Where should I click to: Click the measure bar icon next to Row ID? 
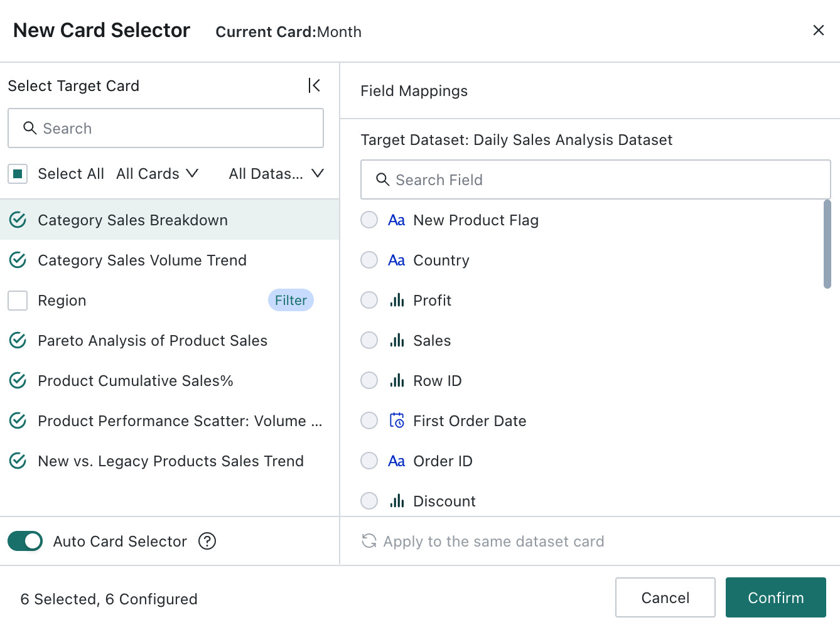[397, 380]
